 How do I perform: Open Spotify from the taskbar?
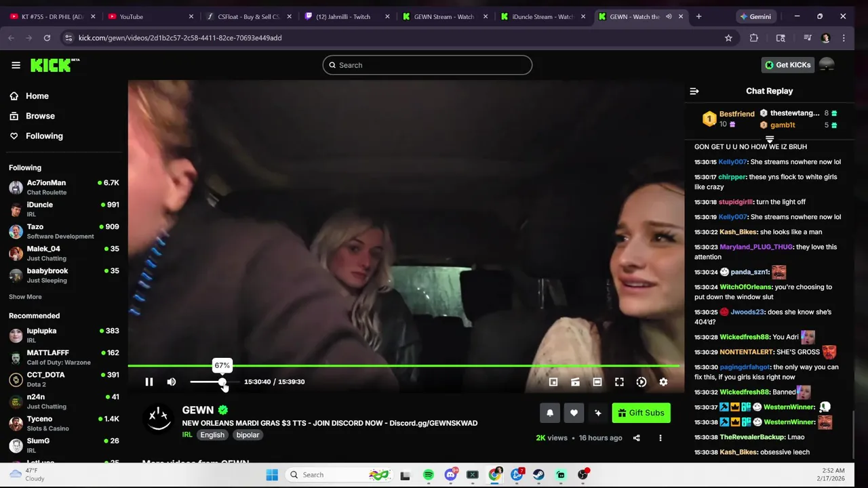click(429, 475)
